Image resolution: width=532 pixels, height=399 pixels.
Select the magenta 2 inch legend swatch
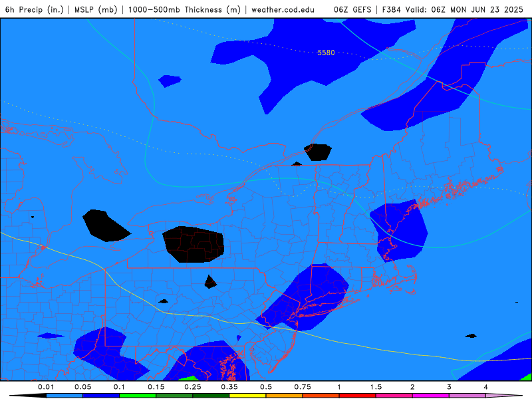coord(431,396)
